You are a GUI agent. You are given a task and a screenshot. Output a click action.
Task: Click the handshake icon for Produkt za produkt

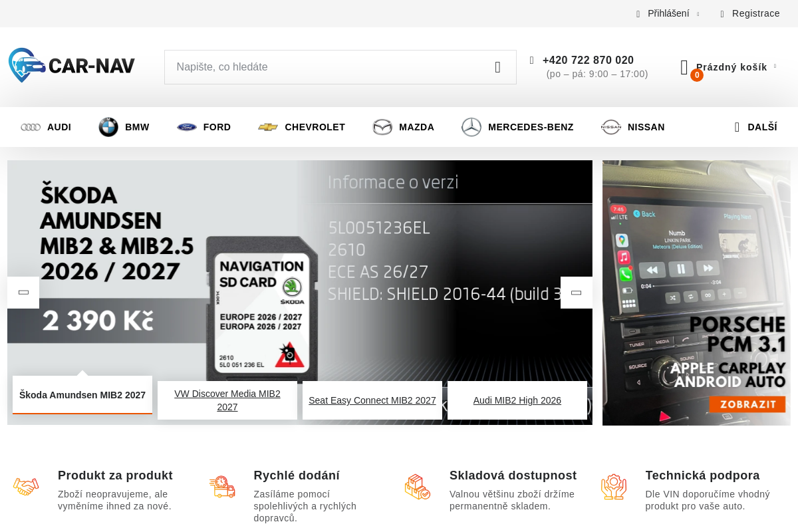coord(26,487)
